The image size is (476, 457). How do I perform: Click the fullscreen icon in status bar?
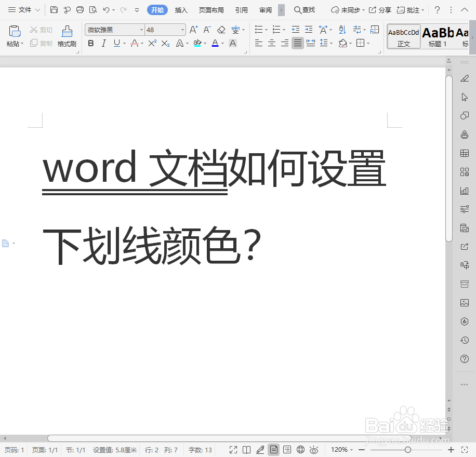click(x=233, y=450)
